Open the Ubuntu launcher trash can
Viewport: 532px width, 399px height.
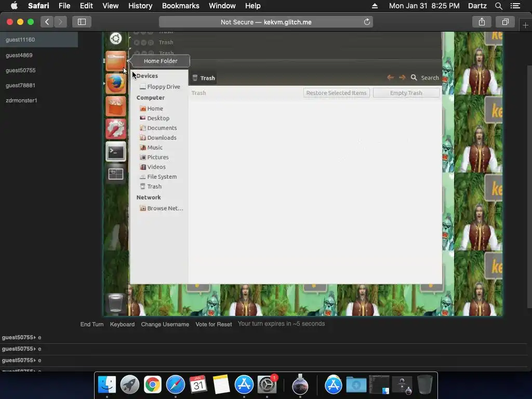[x=115, y=303]
